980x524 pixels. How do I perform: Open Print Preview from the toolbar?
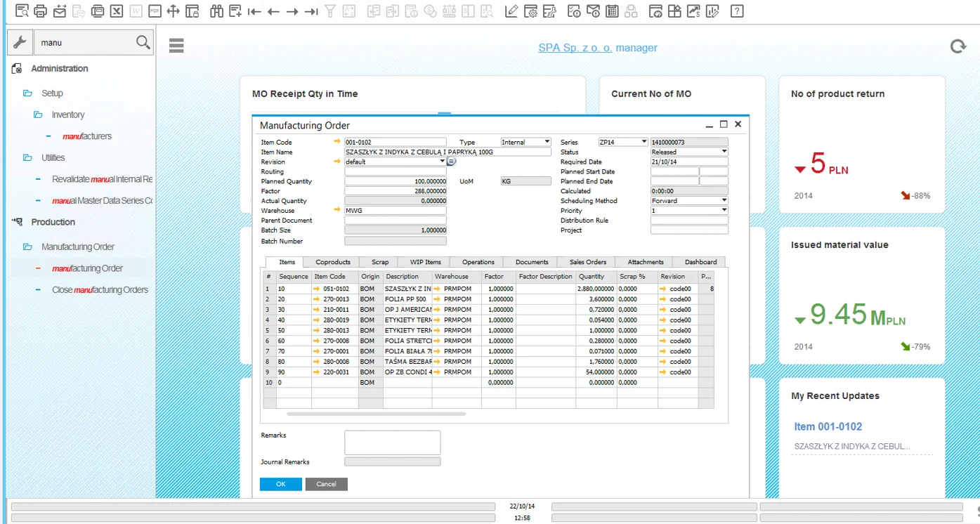click(x=22, y=11)
